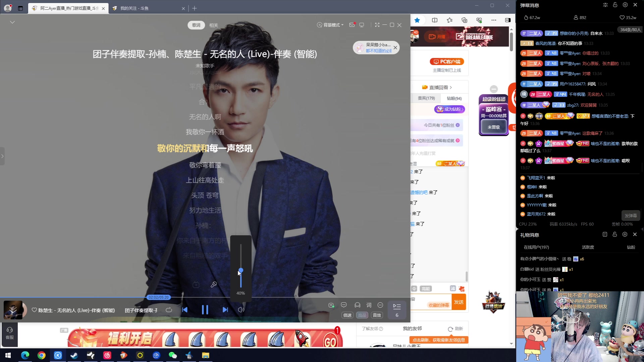This screenshot has height=362, width=644.
Task: Toggle the gift panel lock icon
Action: [614, 234]
